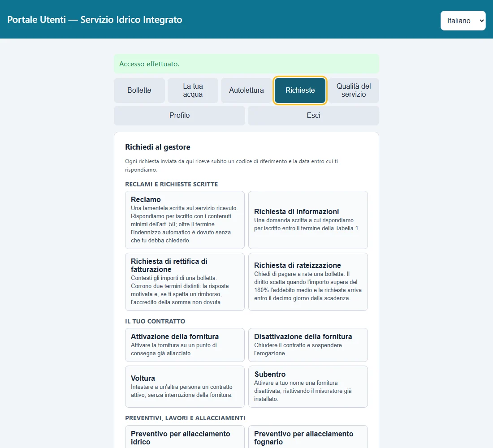Open the La tua acqua tab
493x448 pixels.
coord(193,90)
